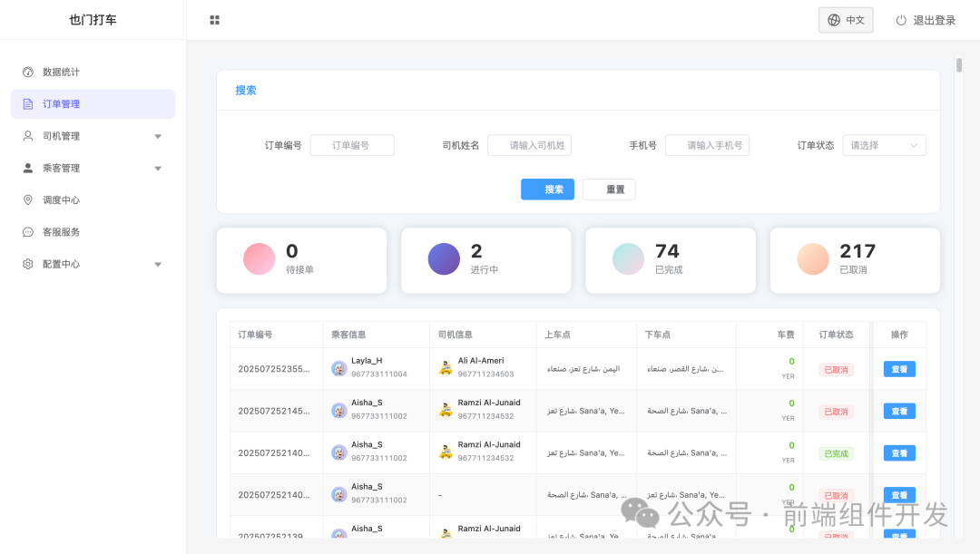Click 查看 on the first order row
980x554 pixels.
(898, 368)
